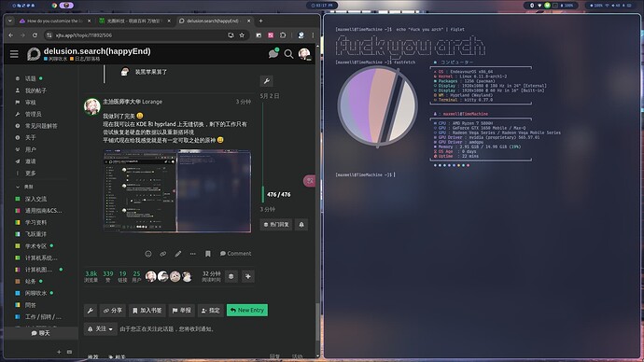Click the wrench admin icon above timeline
This screenshot has height=362, width=644.
point(267,81)
